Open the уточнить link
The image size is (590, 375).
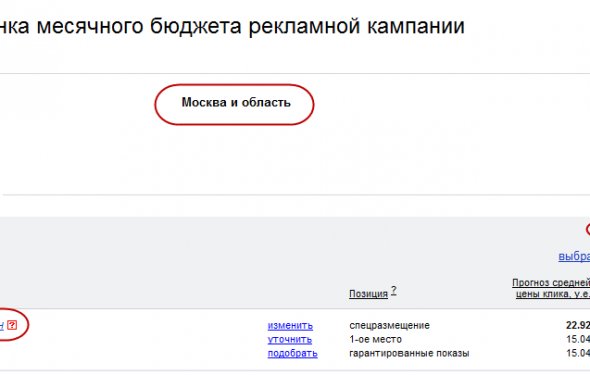[290, 340]
